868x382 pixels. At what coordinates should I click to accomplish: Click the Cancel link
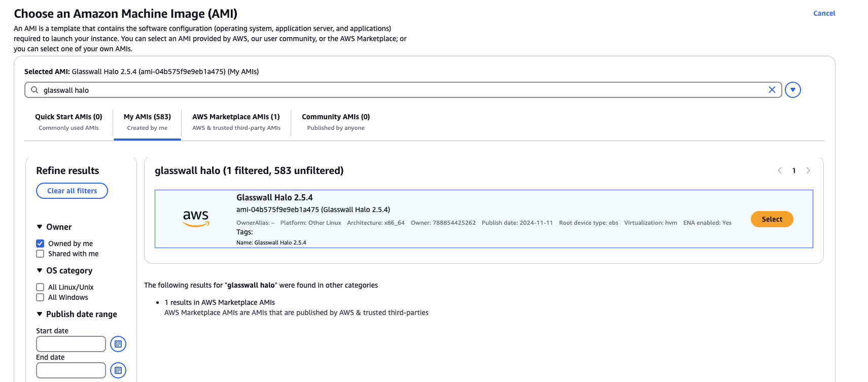click(x=824, y=13)
